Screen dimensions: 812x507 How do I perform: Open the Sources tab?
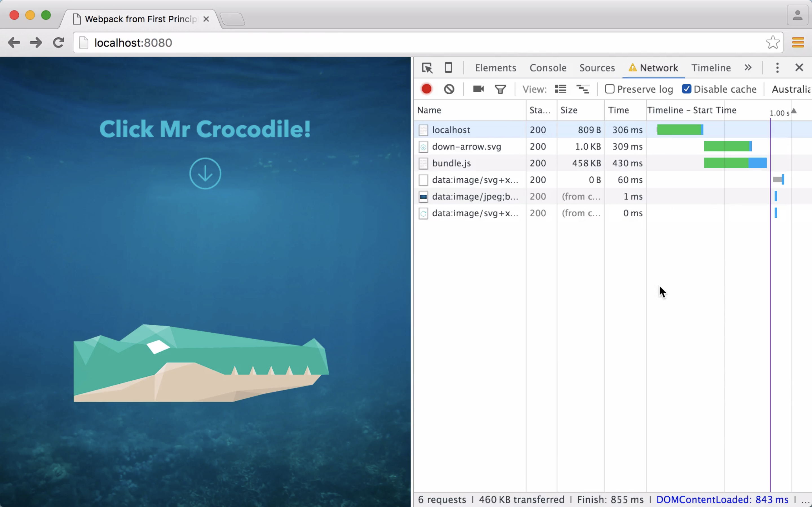coord(597,68)
